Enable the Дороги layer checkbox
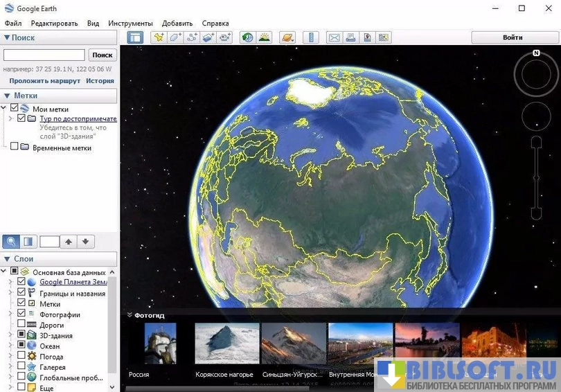Screen dimensions: 561x392 click(x=21, y=325)
